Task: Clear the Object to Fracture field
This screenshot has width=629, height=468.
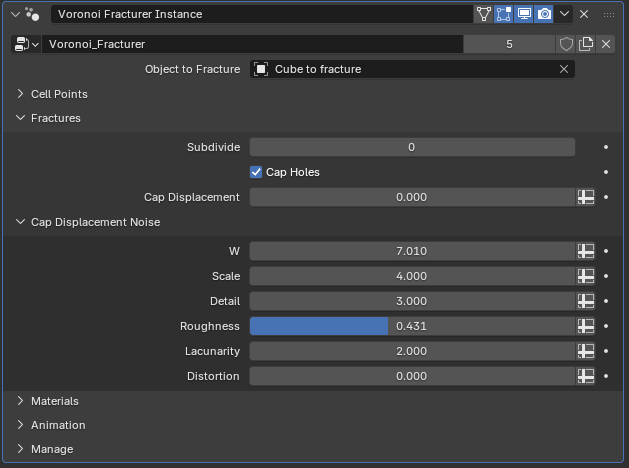Action: tap(564, 69)
